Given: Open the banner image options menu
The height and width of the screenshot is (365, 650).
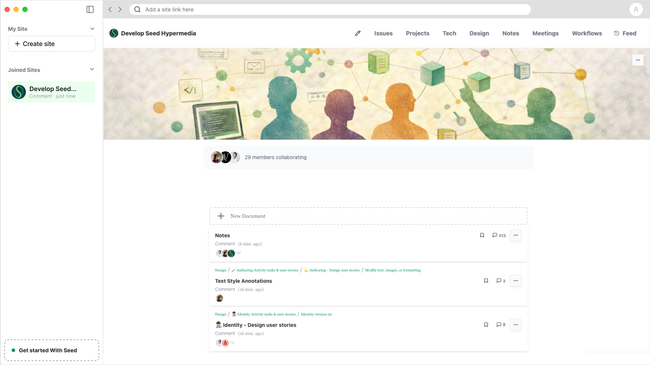Looking at the screenshot, I should pyautogui.click(x=638, y=60).
